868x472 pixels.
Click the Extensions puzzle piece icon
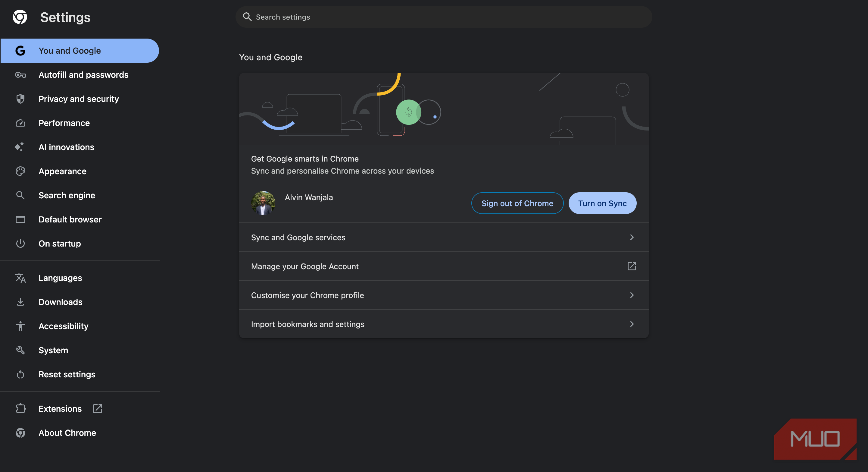pyautogui.click(x=20, y=409)
